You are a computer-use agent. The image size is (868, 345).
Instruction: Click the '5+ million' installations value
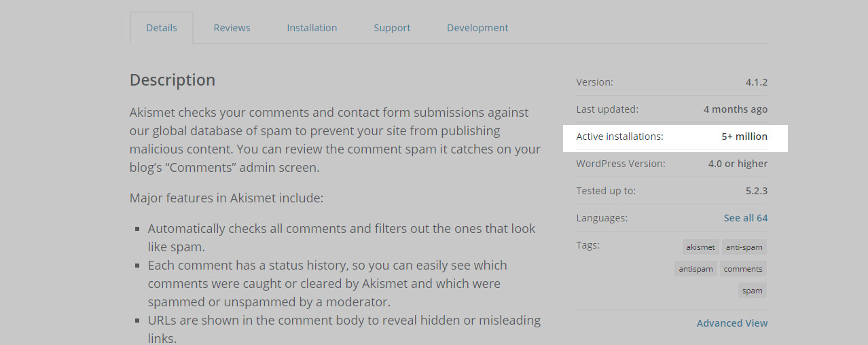(744, 137)
